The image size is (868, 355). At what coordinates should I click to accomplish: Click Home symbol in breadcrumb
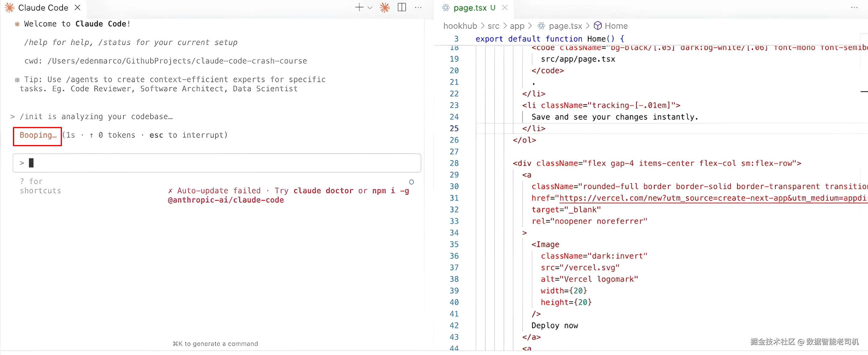(616, 26)
